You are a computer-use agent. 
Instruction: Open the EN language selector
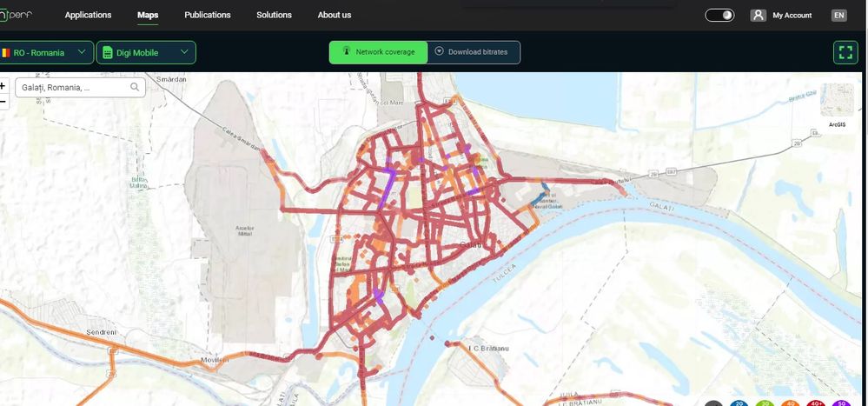click(x=839, y=15)
